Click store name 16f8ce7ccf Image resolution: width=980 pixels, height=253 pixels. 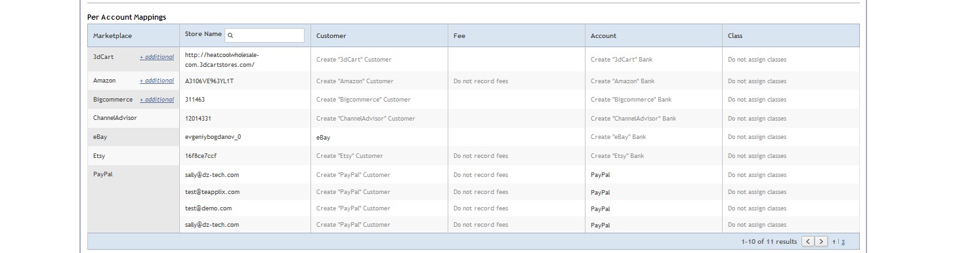point(201,156)
